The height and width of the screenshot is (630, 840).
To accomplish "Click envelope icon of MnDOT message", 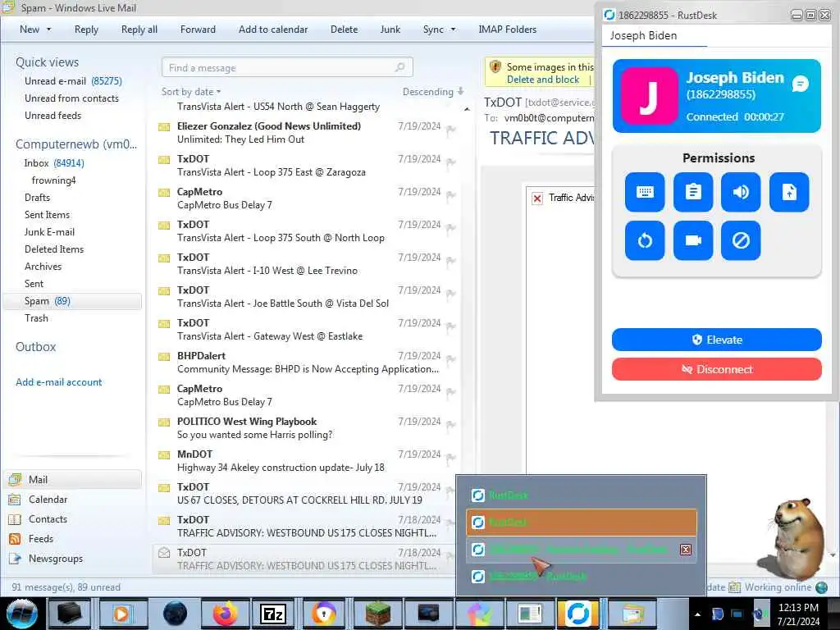I will coord(164,454).
